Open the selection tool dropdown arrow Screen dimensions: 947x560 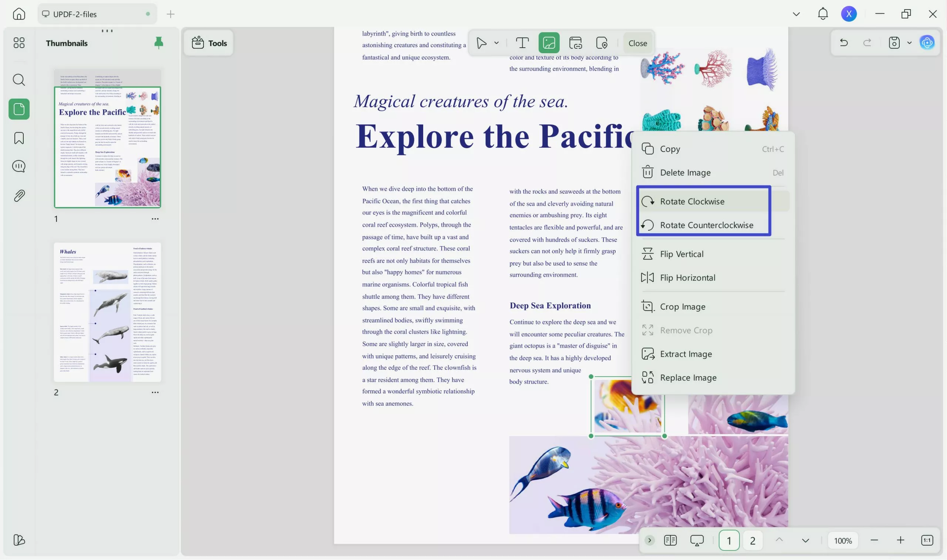click(496, 43)
